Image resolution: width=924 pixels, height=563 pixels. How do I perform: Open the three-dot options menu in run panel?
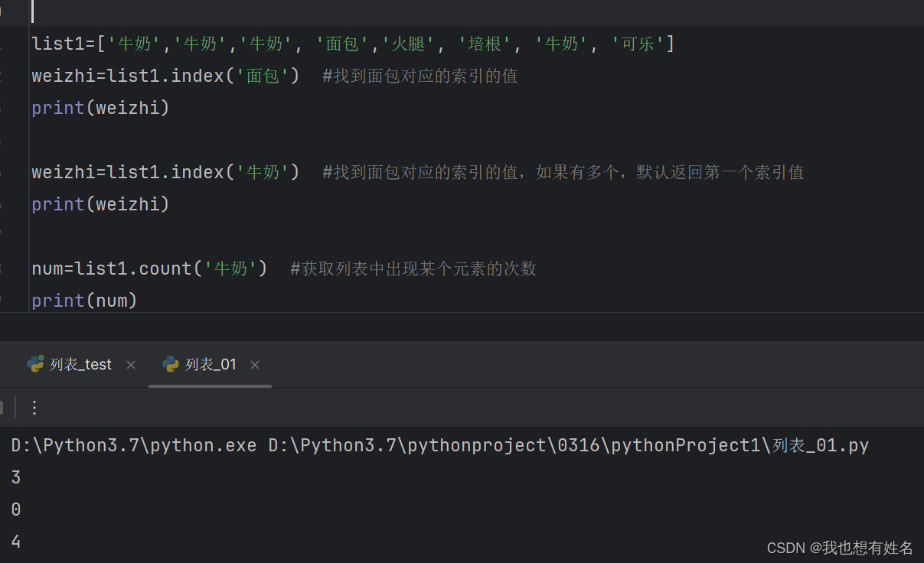(34, 407)
